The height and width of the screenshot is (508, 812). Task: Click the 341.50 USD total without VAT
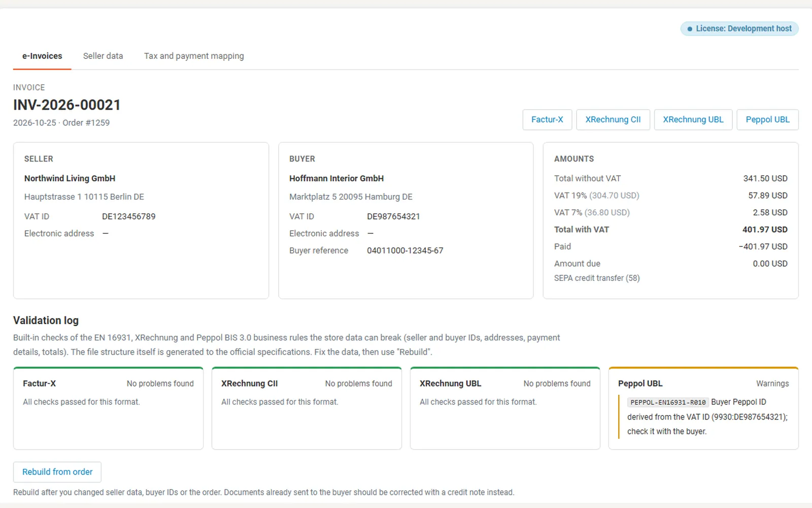[x=765, y=178]
